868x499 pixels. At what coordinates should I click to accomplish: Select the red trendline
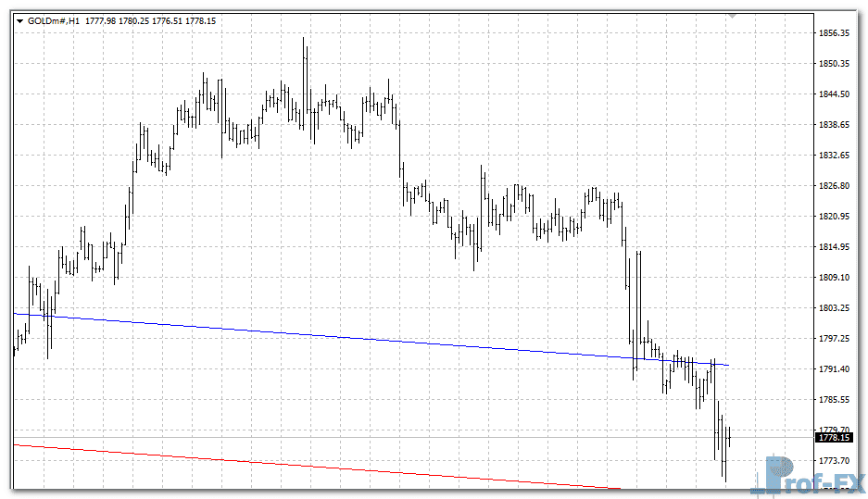coord(278,462)
